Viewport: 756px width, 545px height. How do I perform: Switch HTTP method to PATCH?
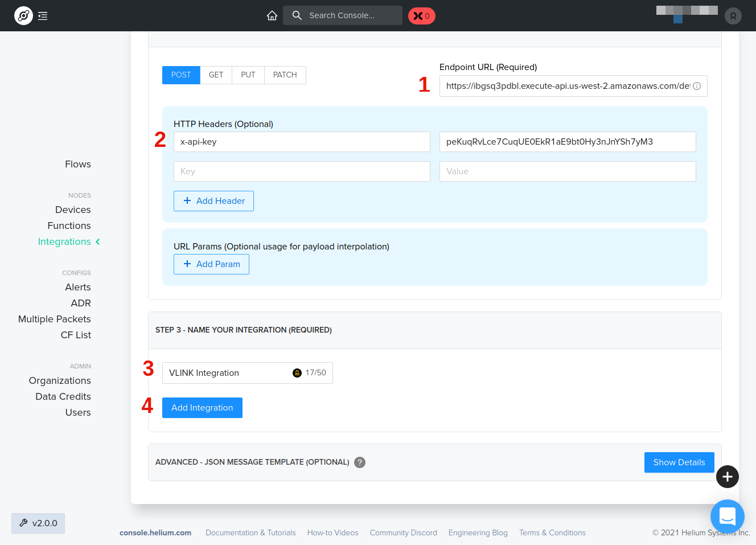coord(285,75)
